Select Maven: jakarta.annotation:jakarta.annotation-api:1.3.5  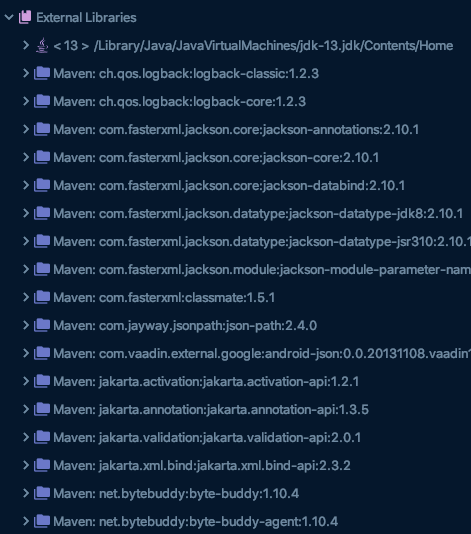211,409
